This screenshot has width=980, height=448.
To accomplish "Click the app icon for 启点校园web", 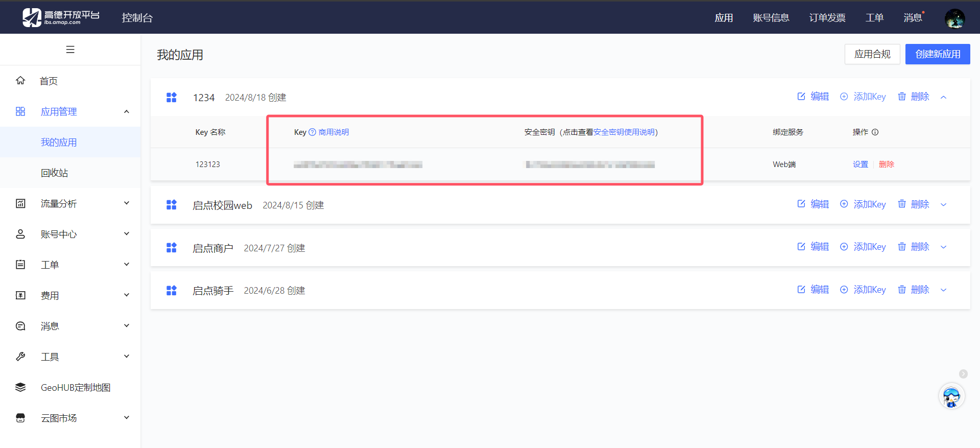I will point(172,205).
